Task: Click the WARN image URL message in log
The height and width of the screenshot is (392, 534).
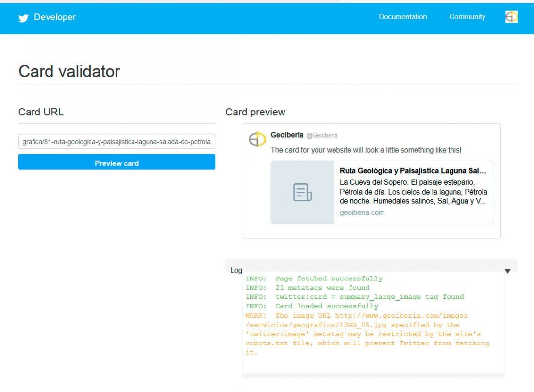Action: pyautogui.click(x=367, y=334)
